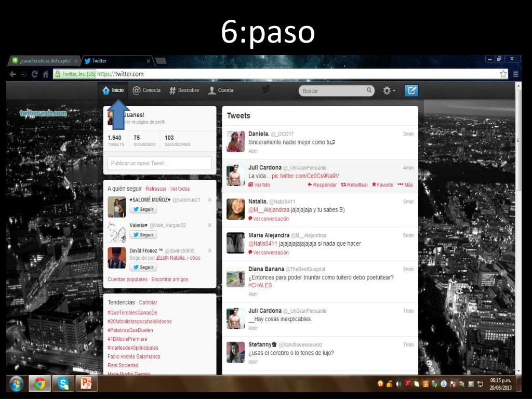
Task: Click Daniela's tweet avatar
Action: point(235,141)
